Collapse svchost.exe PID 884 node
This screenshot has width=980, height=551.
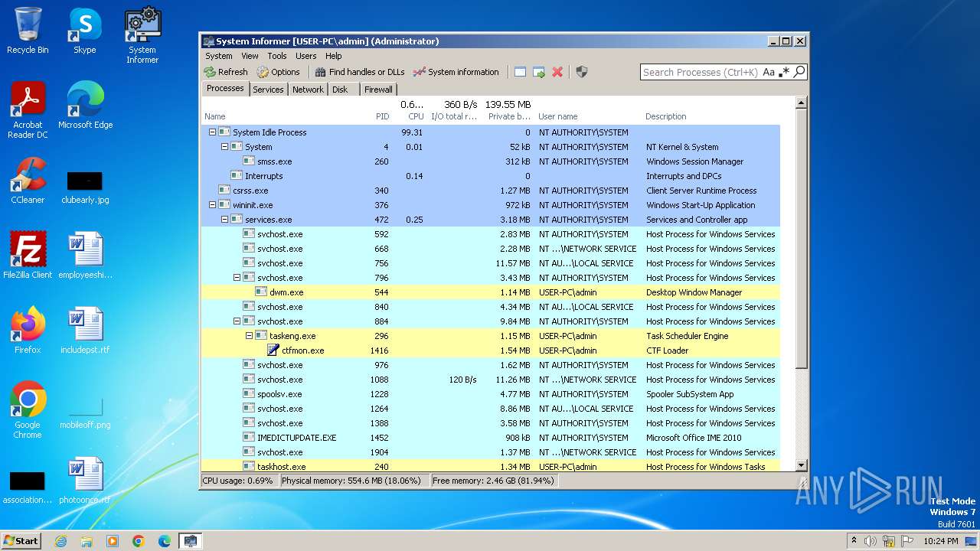click(x=237, y=321)
